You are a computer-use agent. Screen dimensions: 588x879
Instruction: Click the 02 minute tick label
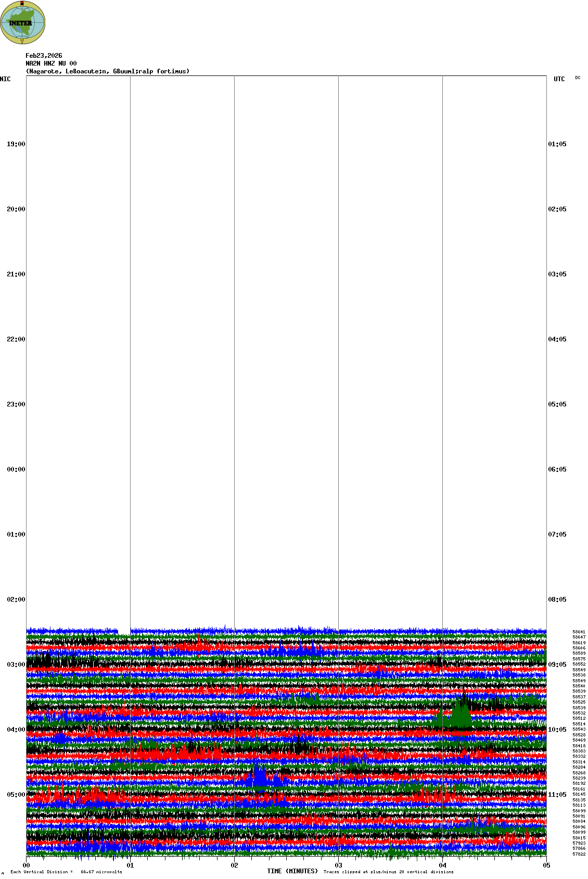235,865
